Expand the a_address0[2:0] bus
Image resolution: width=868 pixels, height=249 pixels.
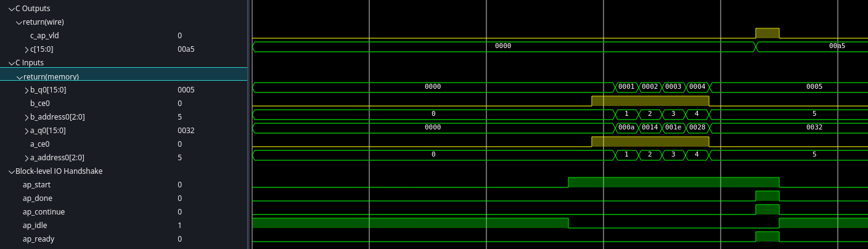pyautogui.click(x=27, y=158)
